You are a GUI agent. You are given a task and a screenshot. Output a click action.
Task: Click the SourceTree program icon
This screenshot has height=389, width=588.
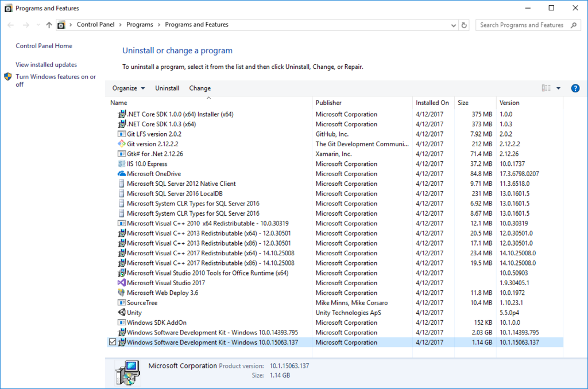click(122, 303)
